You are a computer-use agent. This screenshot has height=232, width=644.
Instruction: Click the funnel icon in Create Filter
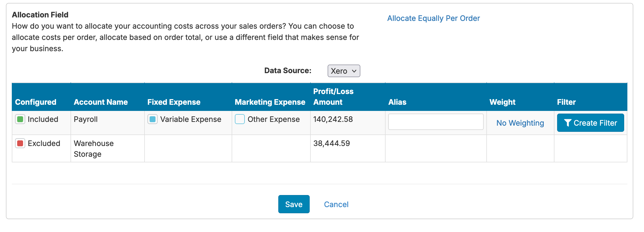coord(568,123)
